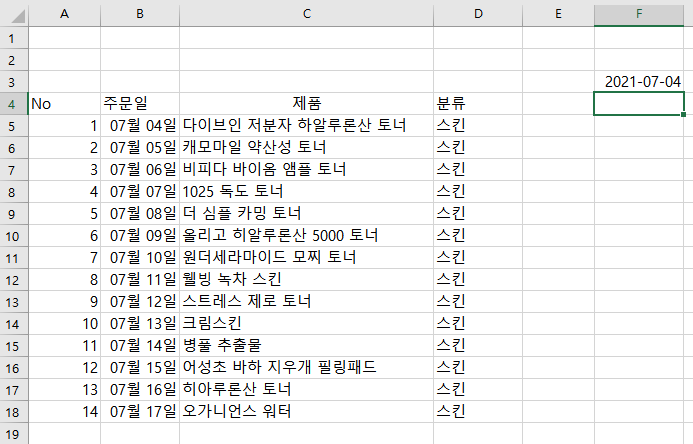Select cell with 07월 13일
Image resolution: width=693 pixels, height=444 pixels.
(140, 324)
